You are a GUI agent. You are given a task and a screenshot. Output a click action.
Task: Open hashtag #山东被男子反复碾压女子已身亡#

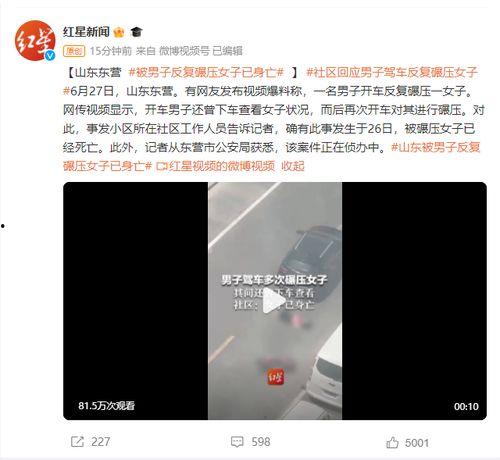click(x=271, y=156)
